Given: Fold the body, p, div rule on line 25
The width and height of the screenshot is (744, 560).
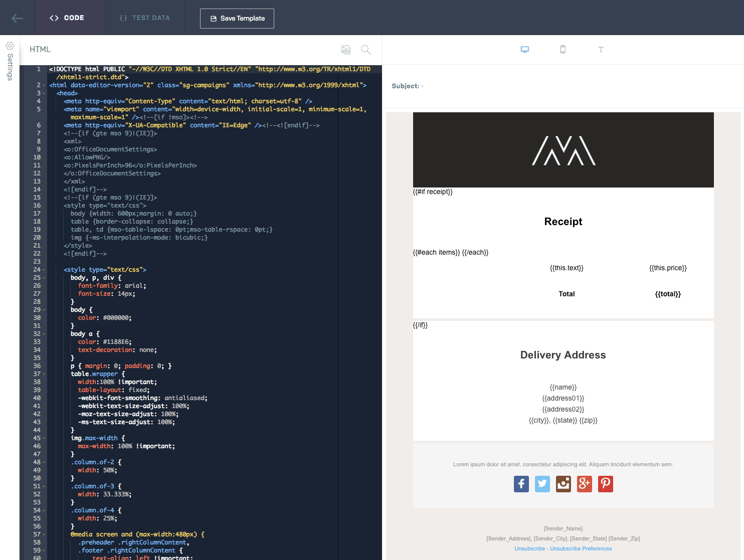Looking at the screenshot, I should pyautogui.click(x=44, y=278).
